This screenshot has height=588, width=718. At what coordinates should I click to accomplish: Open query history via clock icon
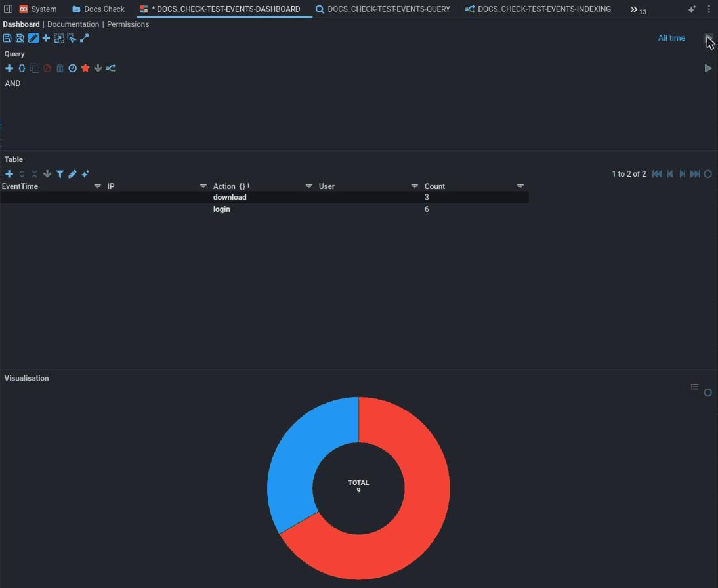72,68
